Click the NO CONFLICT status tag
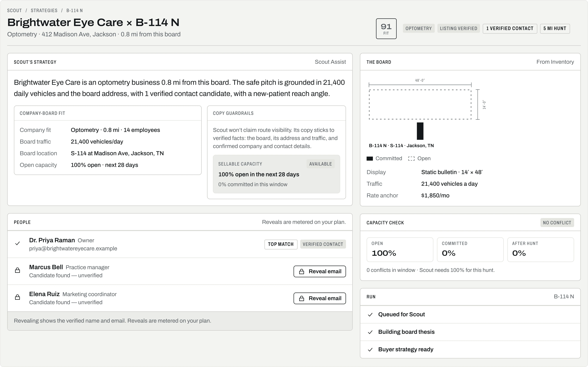 (x=557, y=223)
